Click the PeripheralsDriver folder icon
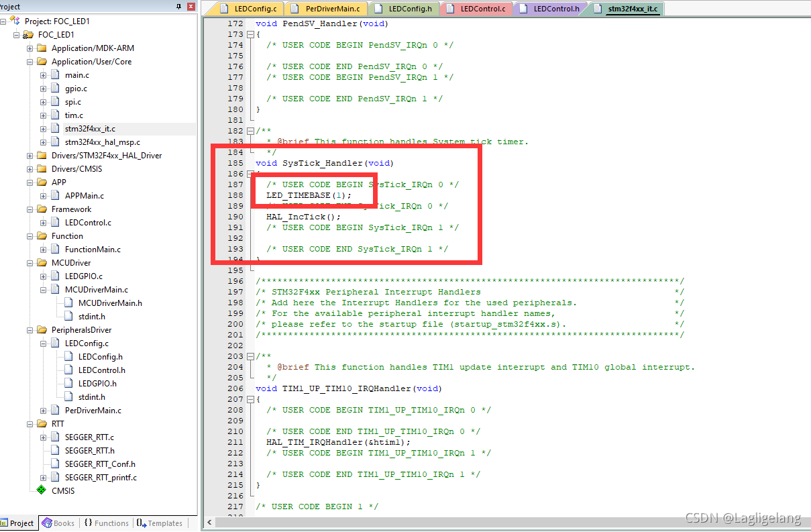Viewport: 811px width, 532px height. [42, 329]
